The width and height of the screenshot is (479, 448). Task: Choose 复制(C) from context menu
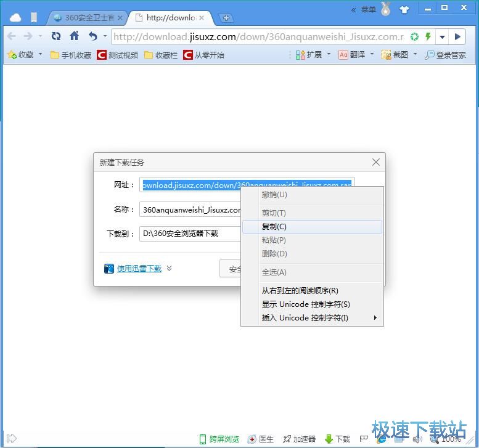(x=312, y=227)
